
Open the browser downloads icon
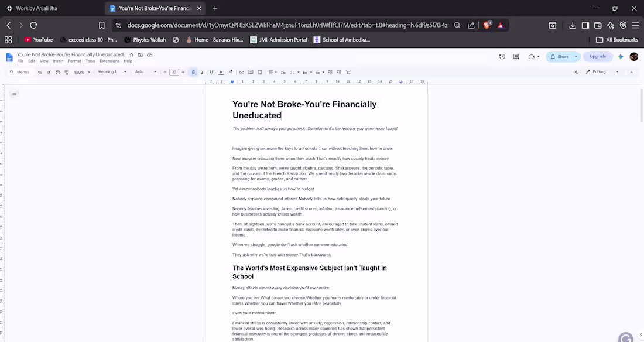coord(572,26)
